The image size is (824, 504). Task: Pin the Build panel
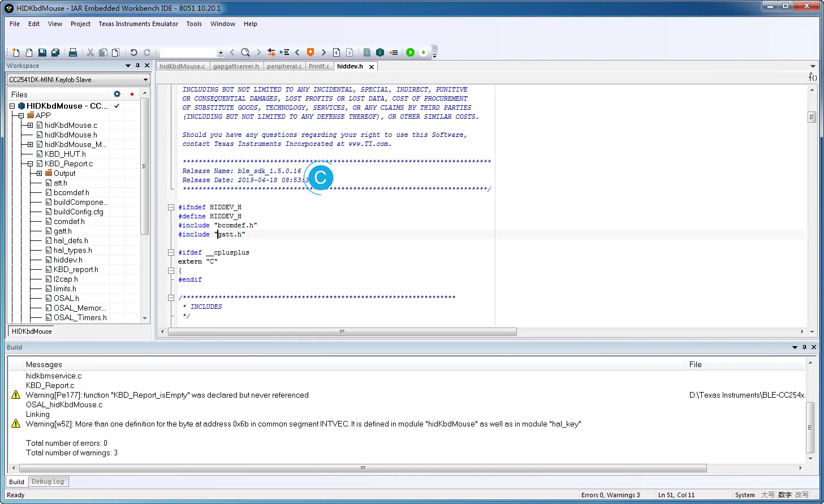[x=804, y=347]
